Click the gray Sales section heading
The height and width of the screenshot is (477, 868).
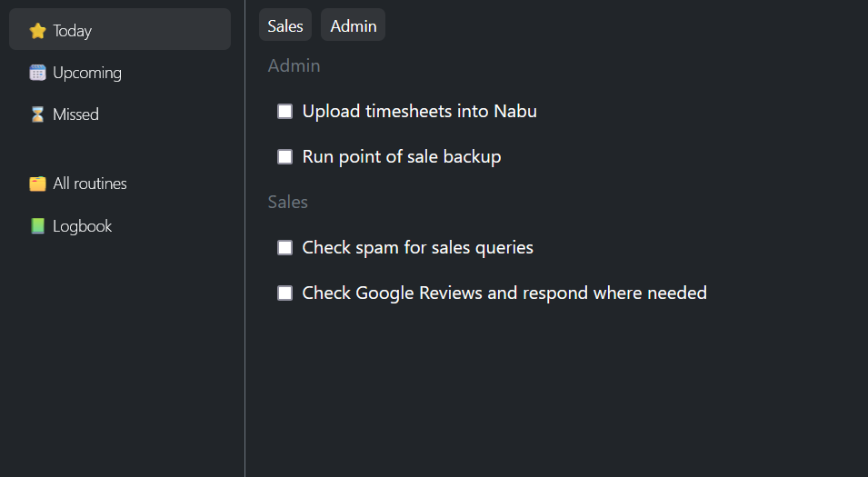287,202
